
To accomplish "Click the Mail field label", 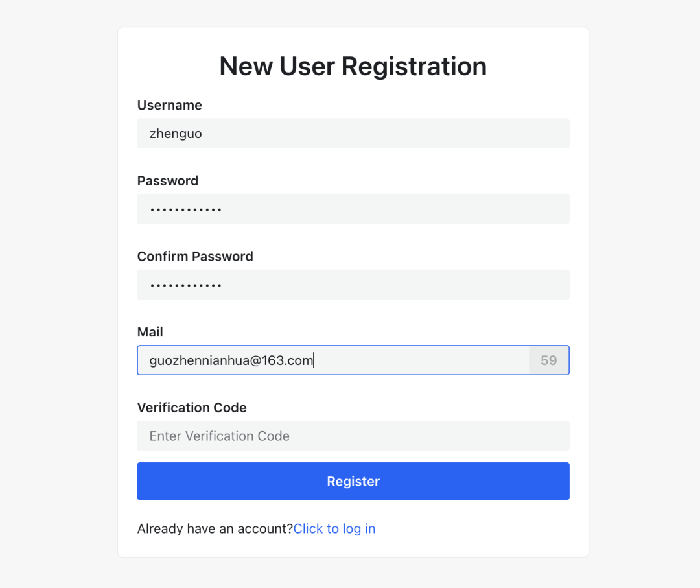I will [150, 332].
